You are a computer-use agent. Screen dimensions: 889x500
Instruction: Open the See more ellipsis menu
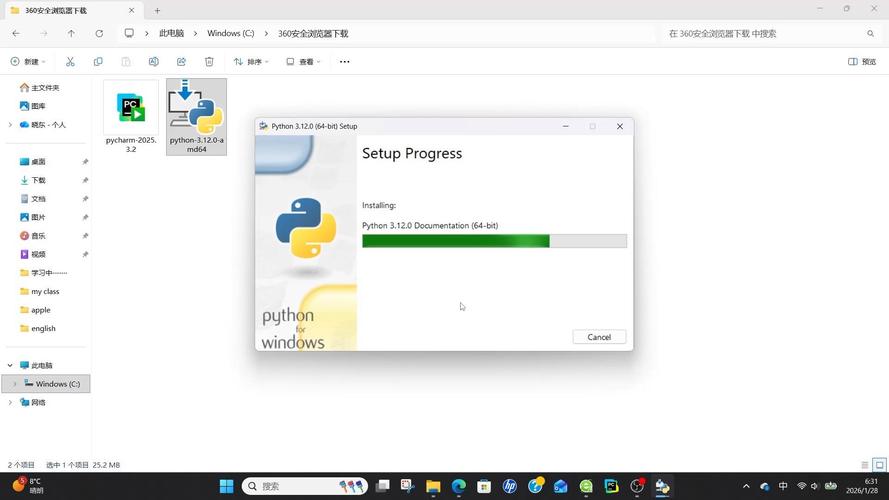[344, 61]
